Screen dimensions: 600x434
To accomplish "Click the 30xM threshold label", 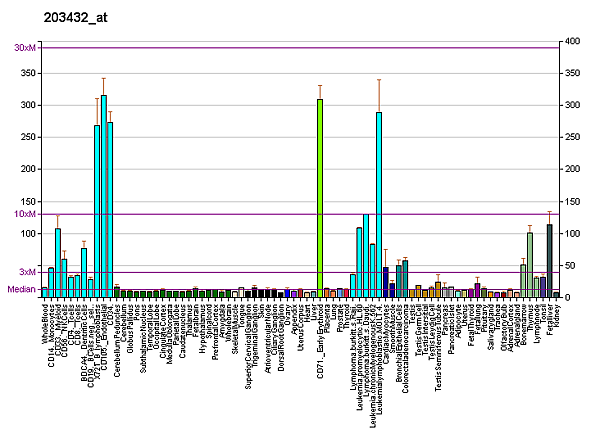I will [24, 48].
